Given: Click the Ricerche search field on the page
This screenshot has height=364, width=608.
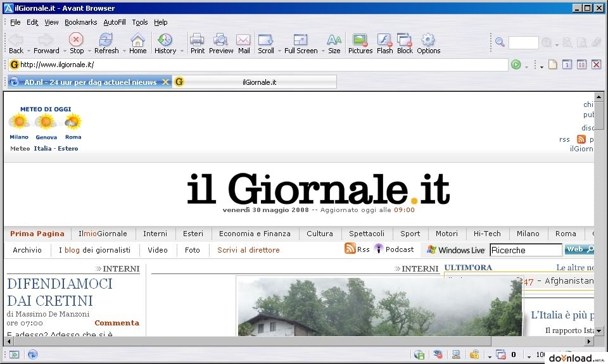Looking at the screenshot, I should click(526, 250).
